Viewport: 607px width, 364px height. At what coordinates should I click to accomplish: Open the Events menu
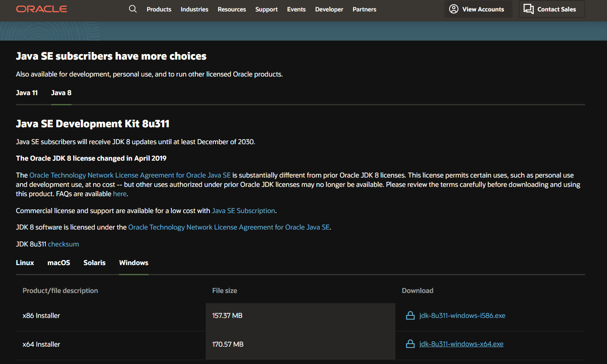296,9
